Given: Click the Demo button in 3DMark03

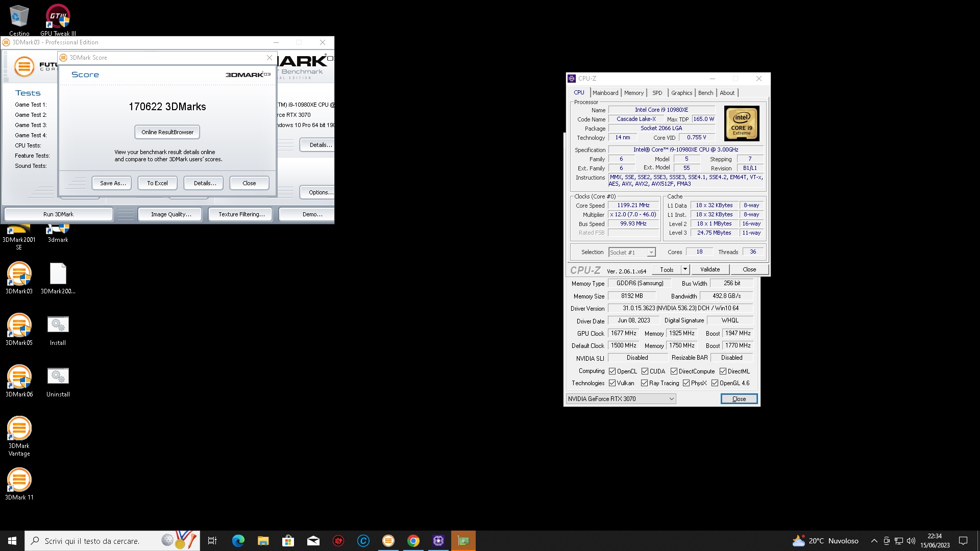Looking at the screenshot, I should point(307,214).
